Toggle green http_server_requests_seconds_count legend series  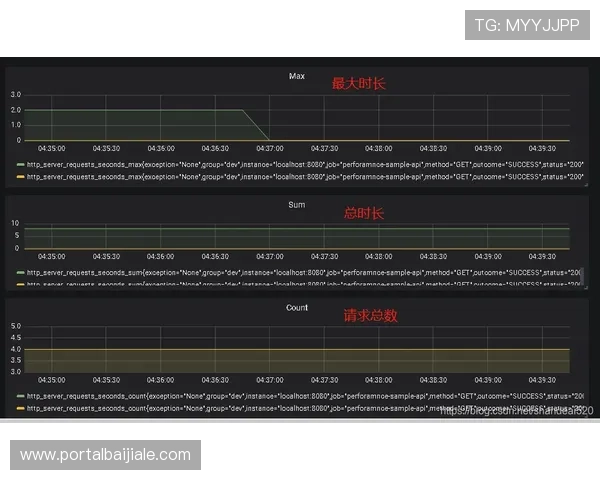(x=305, y=396)
